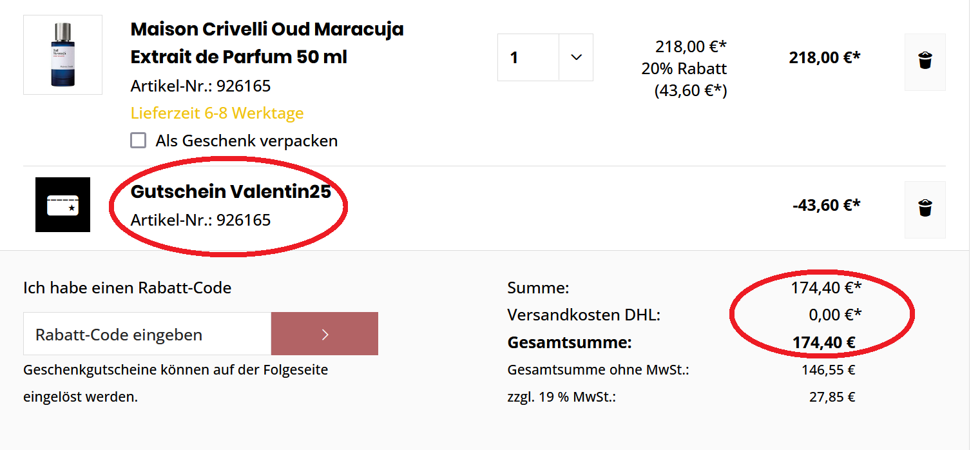Image resolution: width=980 pixels, height=450 pixels.
Task: Delete the Gutschein Valentin25 voucher row
Action: coord(925,209)
